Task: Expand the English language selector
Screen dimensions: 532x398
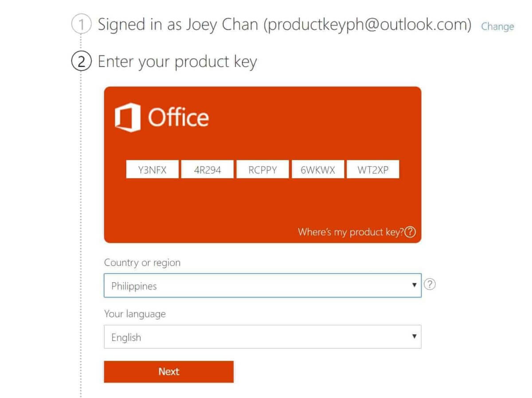Action: [x=414, y=337]
